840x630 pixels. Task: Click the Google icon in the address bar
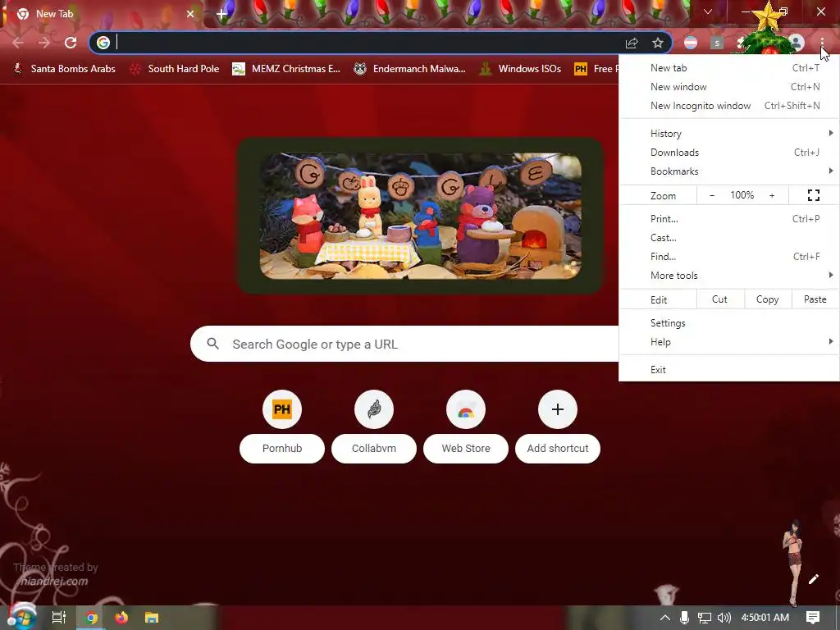point(103,43)
